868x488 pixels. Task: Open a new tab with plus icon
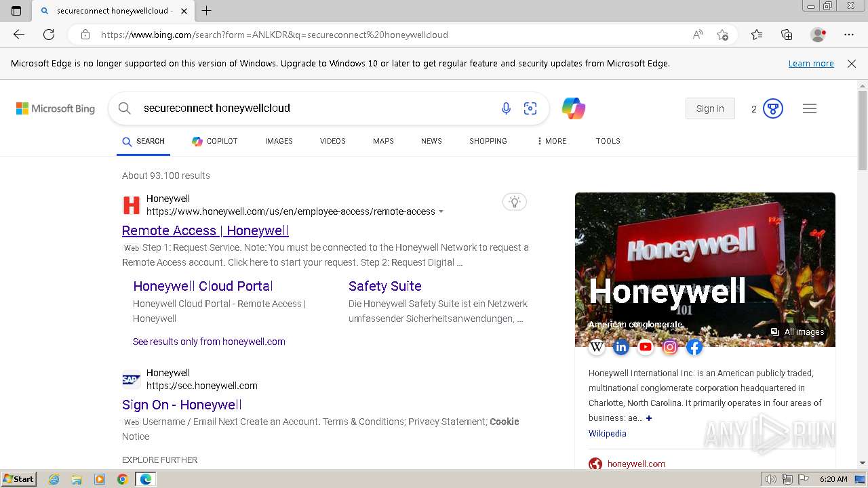207,11
